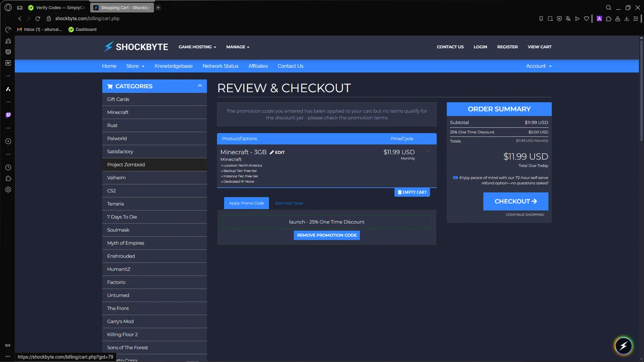
Task: Click the GX label in sidebar bottom
Action: click(x=8, y=345)
